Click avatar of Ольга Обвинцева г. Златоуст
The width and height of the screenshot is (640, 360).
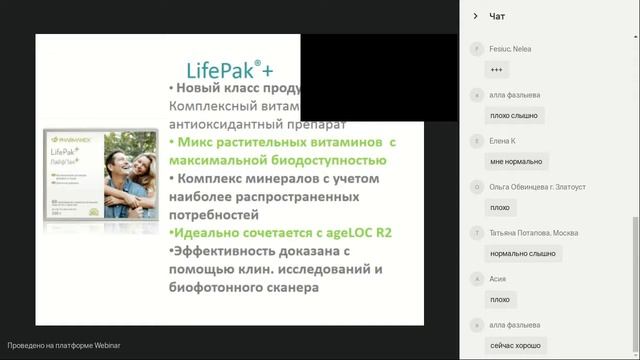476,187
